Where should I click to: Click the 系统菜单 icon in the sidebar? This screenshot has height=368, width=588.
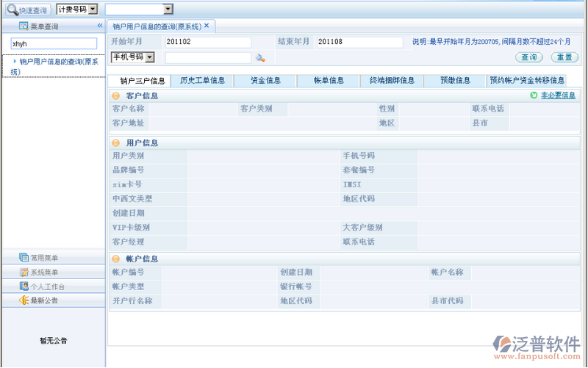coord(24,272)
